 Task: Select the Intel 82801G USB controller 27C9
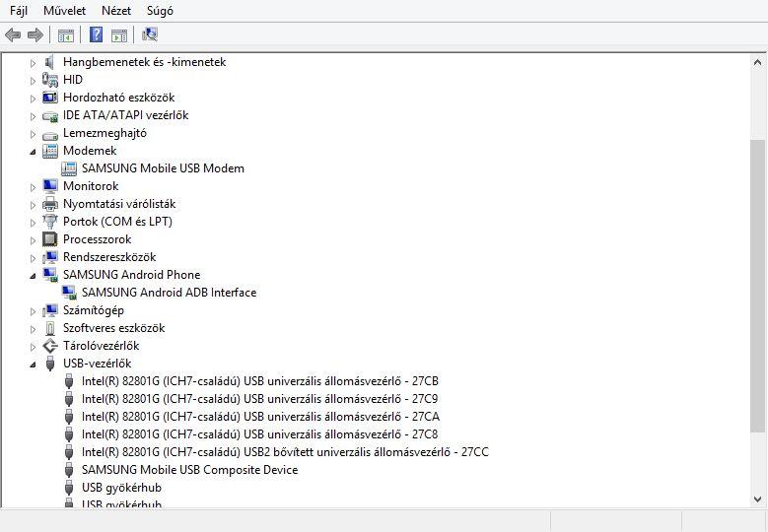(259, 399)
